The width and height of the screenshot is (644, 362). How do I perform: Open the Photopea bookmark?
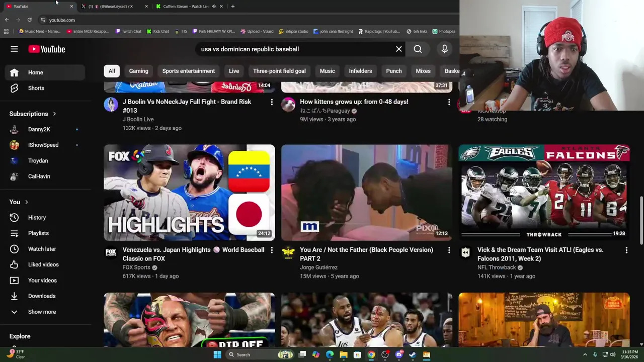click(x=444, y=31)
